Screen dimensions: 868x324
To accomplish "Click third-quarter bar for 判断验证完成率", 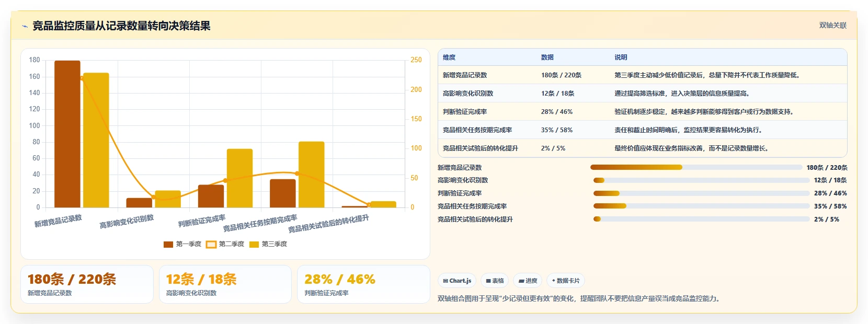I will (x=240, y=178).
